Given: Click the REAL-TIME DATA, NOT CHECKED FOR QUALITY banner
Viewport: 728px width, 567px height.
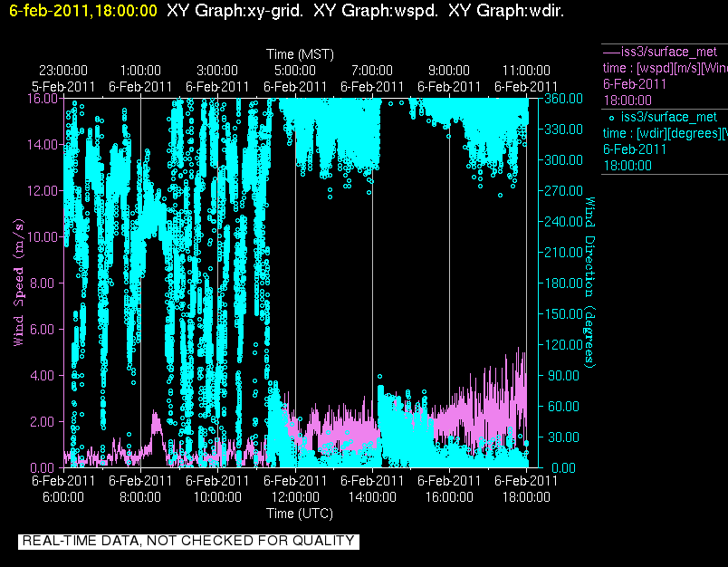Looking at the screenshot, I should (188, 541).
